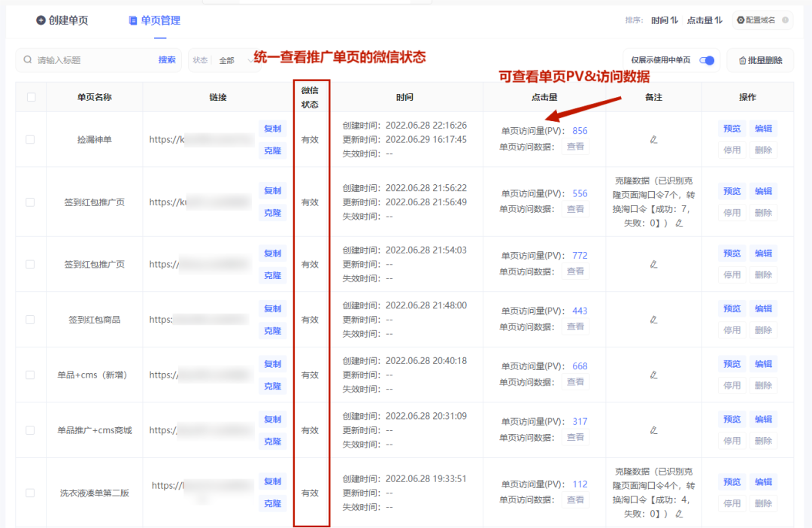This screenshot has width=812, height=528.
Task: Click 查看 in the 772 PV row
Action: [575, 272]
